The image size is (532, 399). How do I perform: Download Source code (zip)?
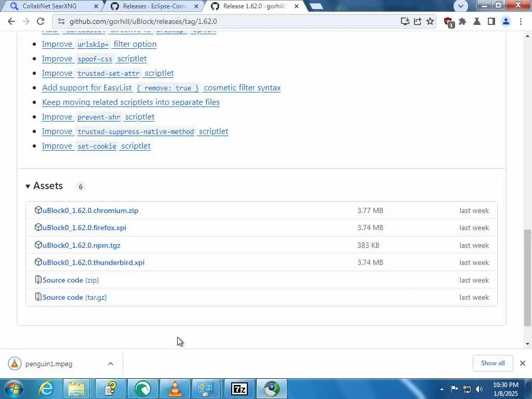tap(71, 280)
